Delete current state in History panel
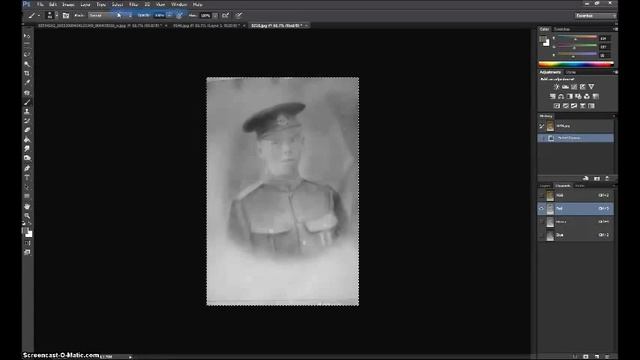Screen dimensions: 640x360 [607, 178]
